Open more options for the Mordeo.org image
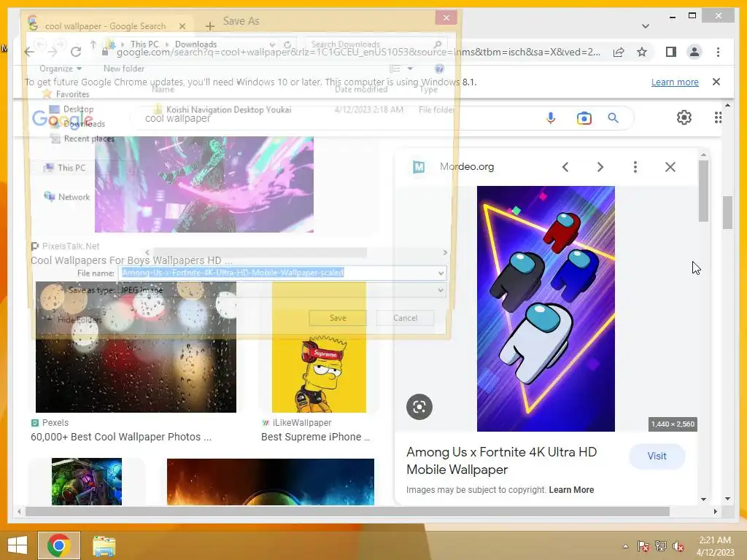The width and height of the screenshot is (747, 560). tap(635, 167)
